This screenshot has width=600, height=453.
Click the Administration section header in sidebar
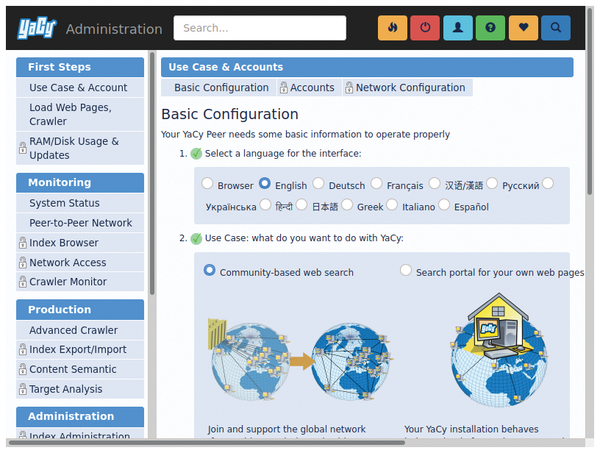80,417
